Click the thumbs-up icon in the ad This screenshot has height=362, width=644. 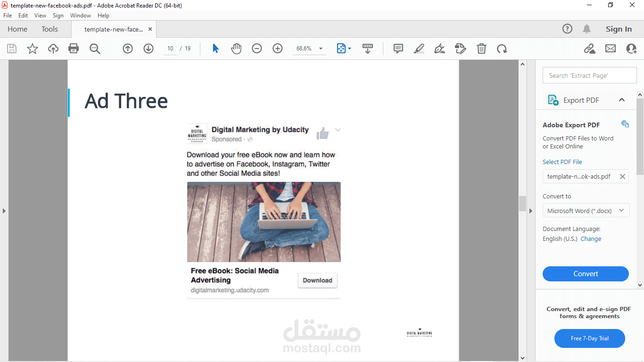[323, 134]
